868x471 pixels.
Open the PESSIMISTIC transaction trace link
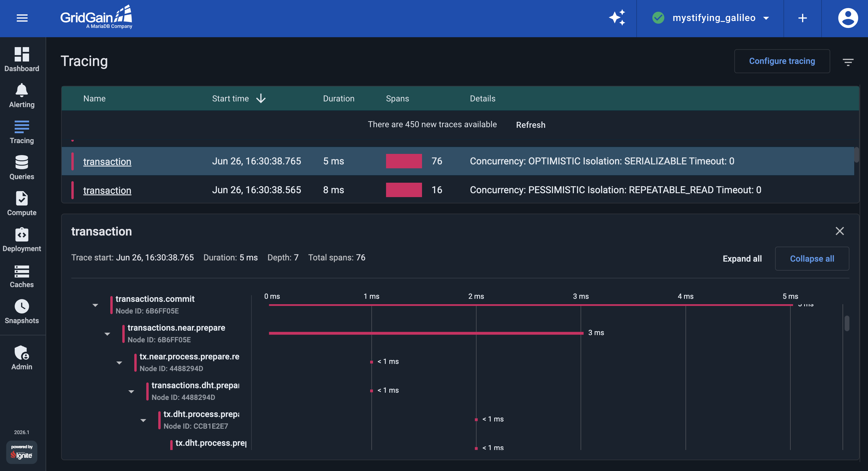tap(107, 190)
